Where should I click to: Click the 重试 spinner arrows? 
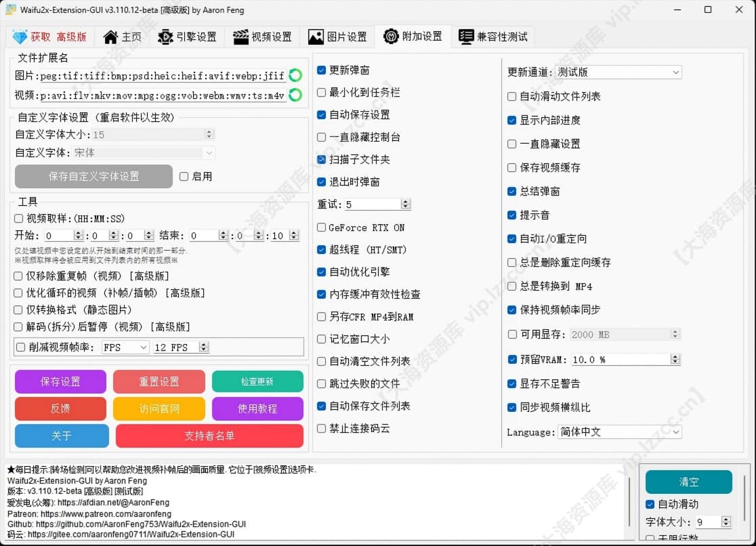(x=406, y=205)
